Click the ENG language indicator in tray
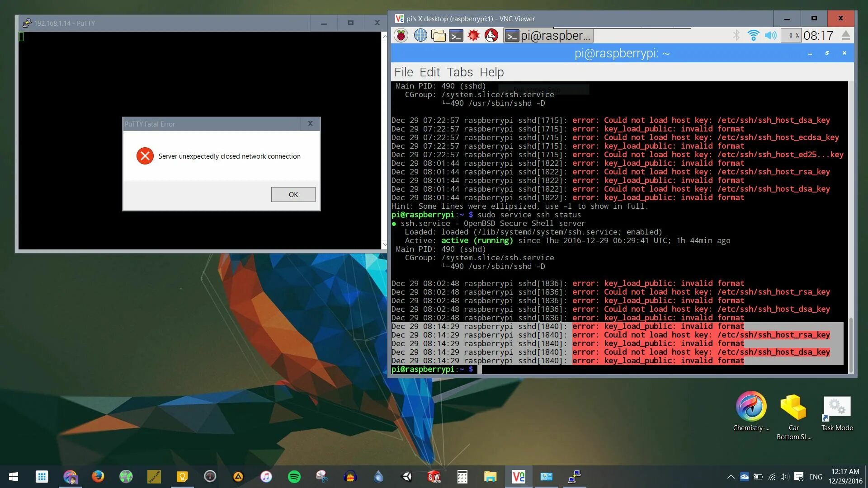Screen dimensions: 868x488 pyautogui.click(x=814, y=477)
